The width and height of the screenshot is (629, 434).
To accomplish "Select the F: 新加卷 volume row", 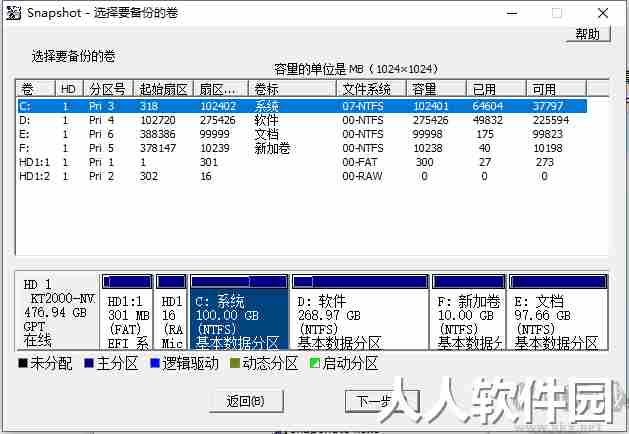I will pos(302,148).
